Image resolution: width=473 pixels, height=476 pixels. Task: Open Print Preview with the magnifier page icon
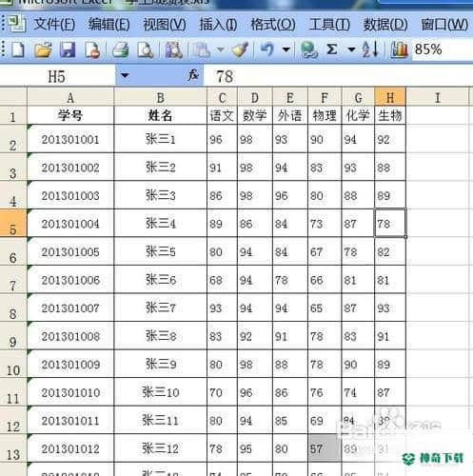[146, 50]
